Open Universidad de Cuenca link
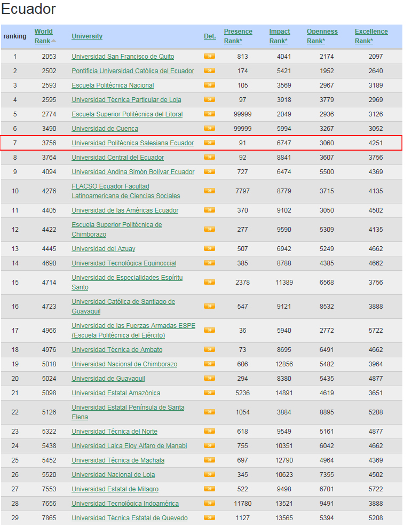420x525 pixels. (x=105, y=129)
